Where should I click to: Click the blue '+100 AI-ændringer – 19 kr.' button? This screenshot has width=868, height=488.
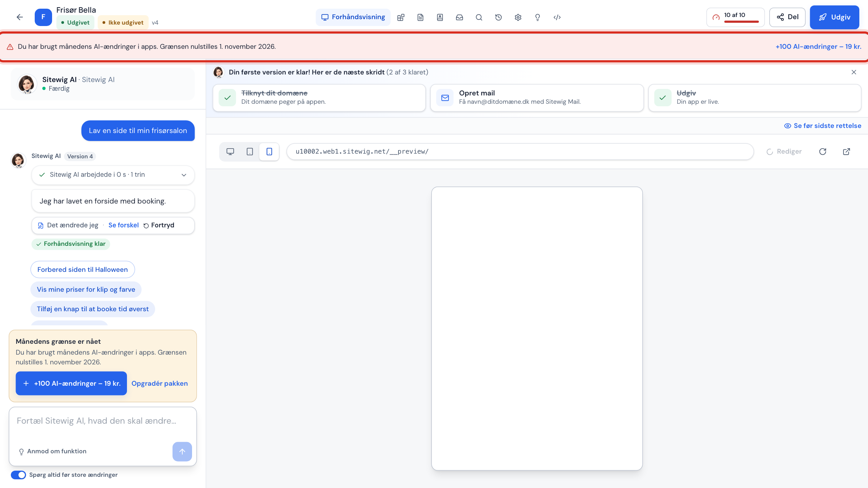(x=71, y=383)
